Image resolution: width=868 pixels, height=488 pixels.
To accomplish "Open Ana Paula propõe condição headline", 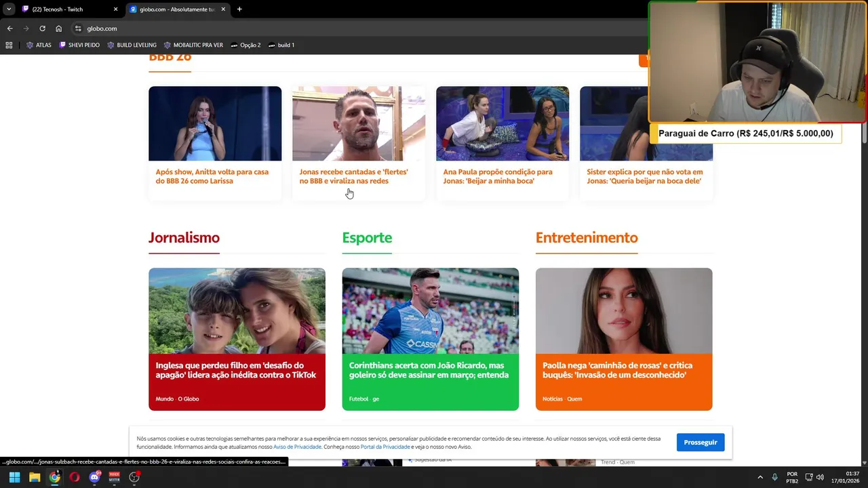I will pos(498,176).
